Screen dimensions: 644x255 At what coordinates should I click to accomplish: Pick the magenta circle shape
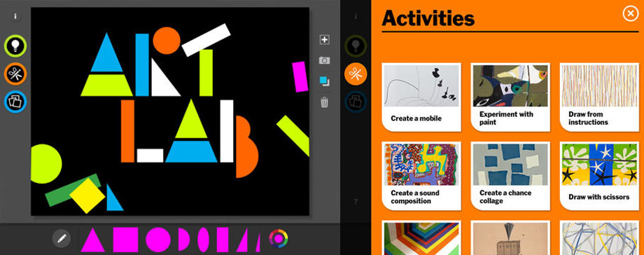(x=158, y=240)
